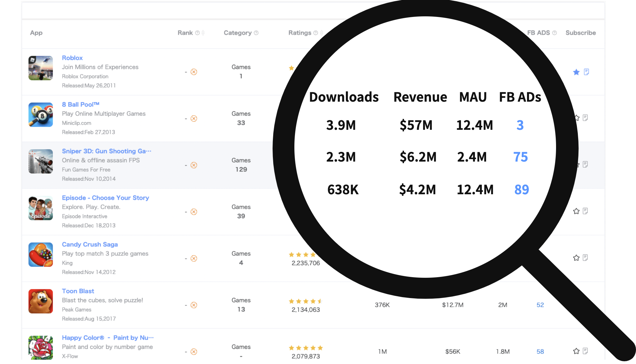Viewport: 636px width, 364px height.
Task: Open the Toon Blast bear icon
Action: [x=41, y=301]
